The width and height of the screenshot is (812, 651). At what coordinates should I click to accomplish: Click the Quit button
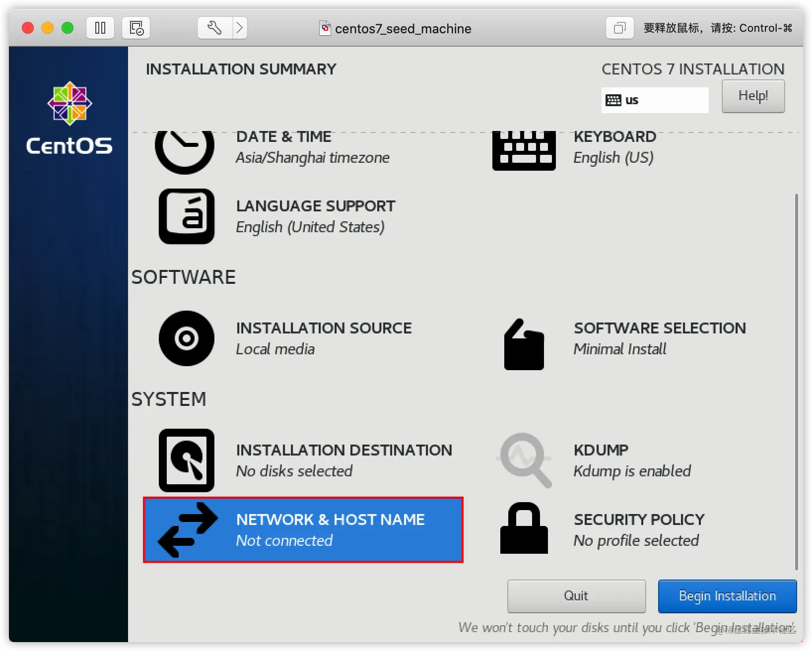[576, 596]
